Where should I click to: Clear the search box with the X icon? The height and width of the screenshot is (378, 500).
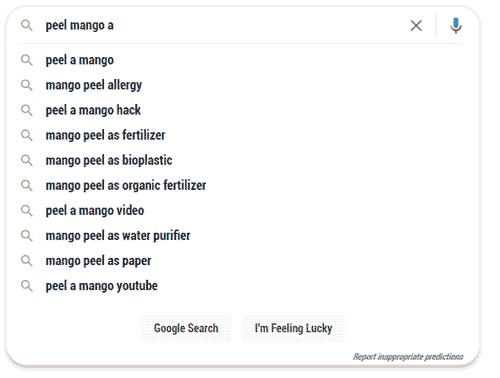416,26
